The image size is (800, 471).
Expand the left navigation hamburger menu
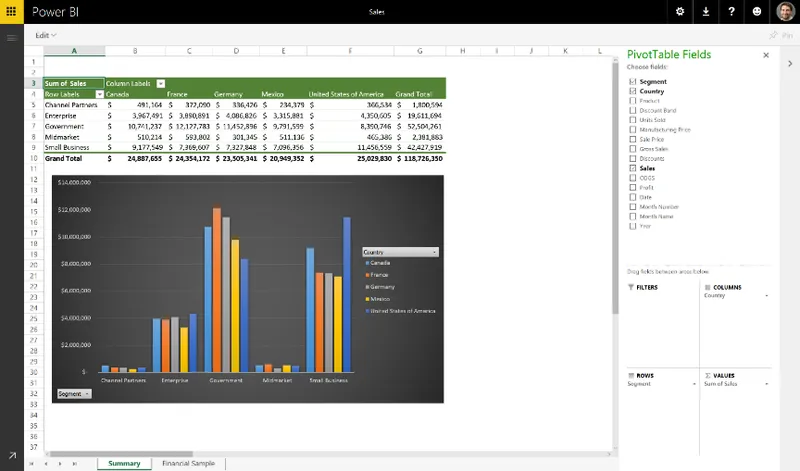tap(11, 38)
